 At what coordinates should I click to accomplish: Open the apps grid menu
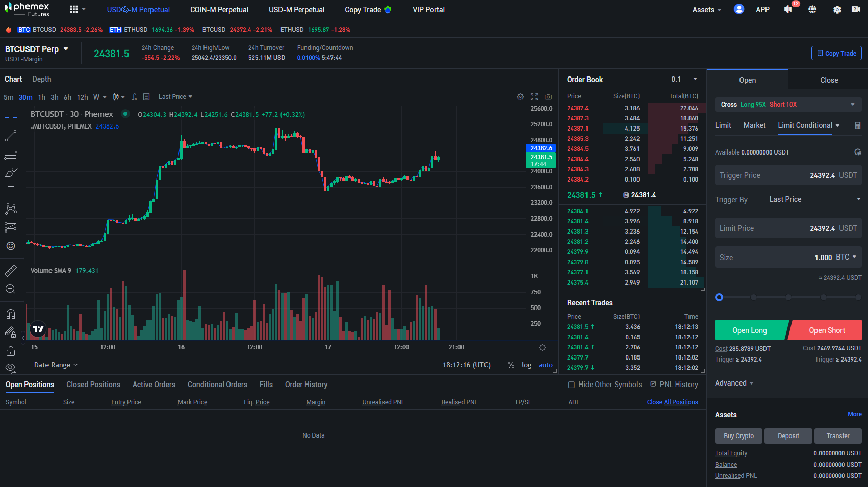(x=74, y=9)
